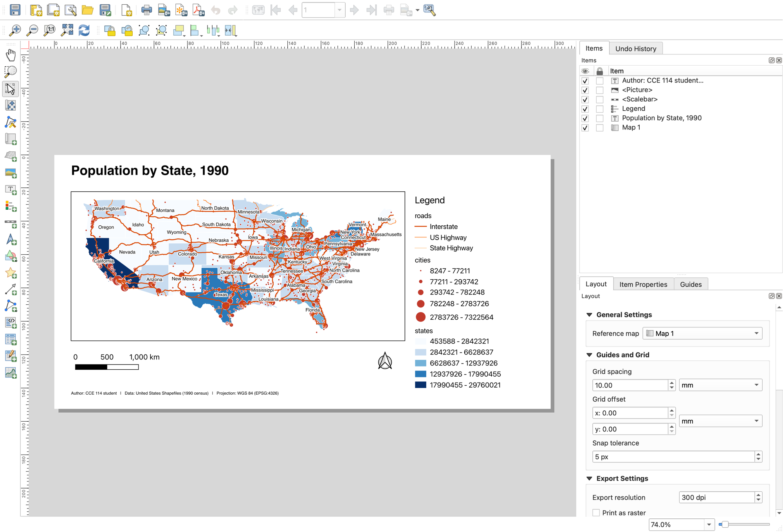
Task: Collapse the General Settings section
Action: pos(589,315)
